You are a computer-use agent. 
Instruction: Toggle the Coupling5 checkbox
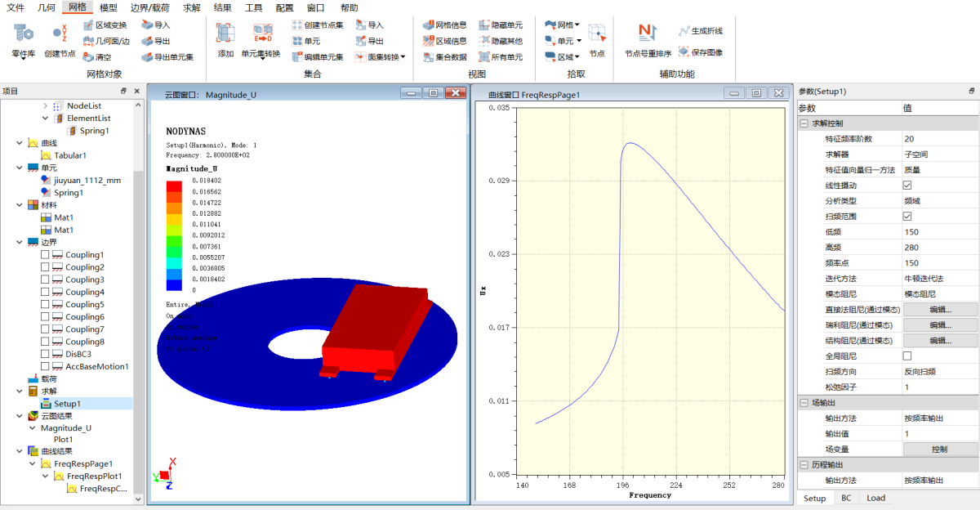[x=46, y=305]
